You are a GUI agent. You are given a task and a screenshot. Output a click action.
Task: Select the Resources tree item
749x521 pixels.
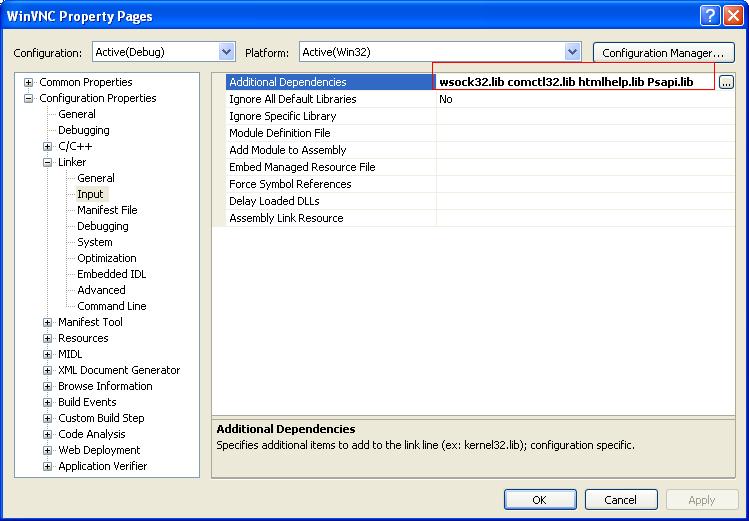(83, 338)
